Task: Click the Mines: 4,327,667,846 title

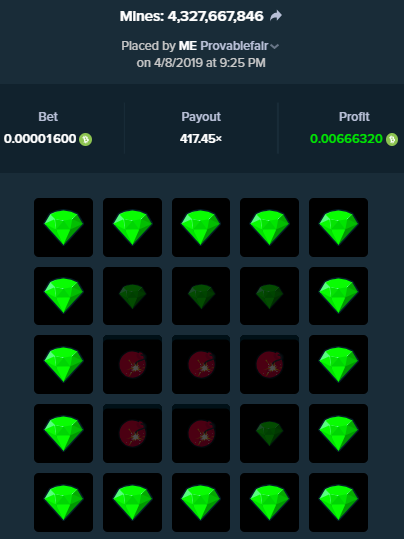Action: point(192,16)
